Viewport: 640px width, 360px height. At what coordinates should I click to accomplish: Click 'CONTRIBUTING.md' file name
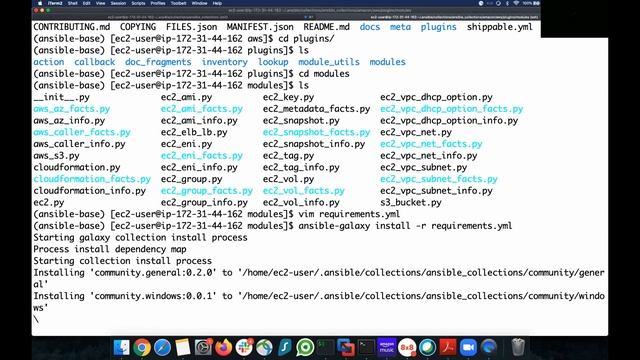pos(71,27)
